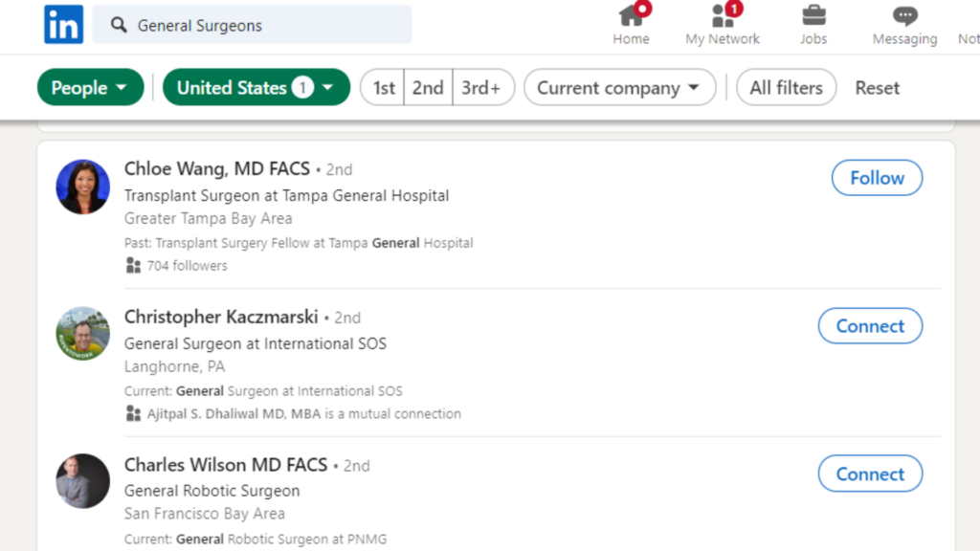Open the United States locations dropdown

tap(256, 87)
